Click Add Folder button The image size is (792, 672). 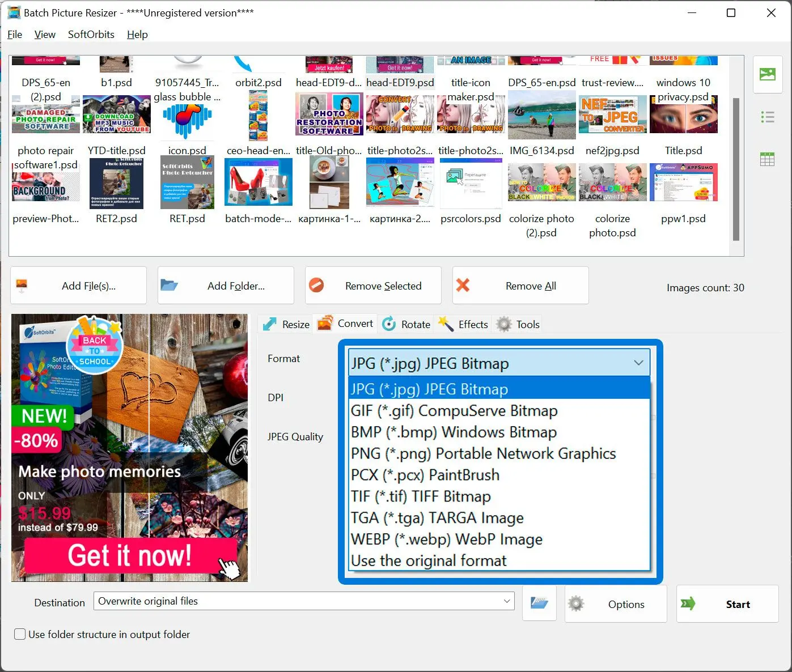(x=226, y=286)
